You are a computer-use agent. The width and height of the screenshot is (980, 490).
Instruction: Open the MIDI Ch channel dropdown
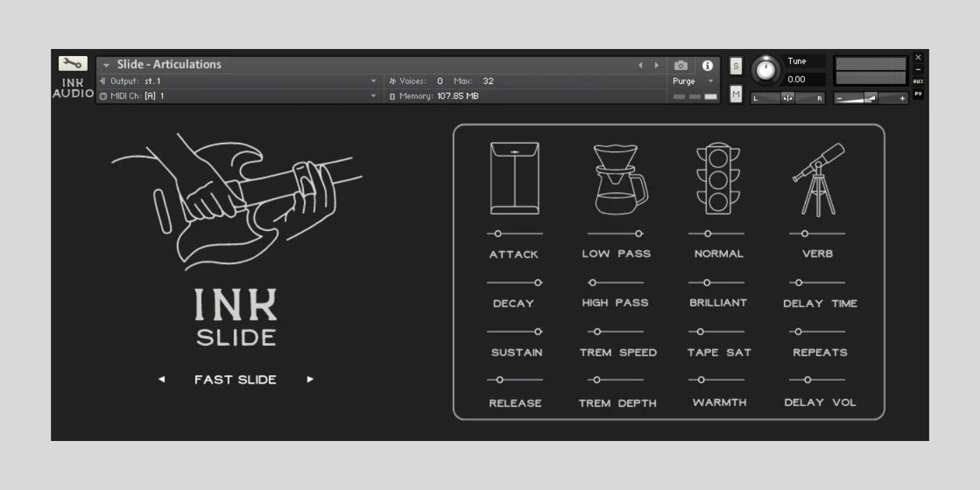[373, 96]
